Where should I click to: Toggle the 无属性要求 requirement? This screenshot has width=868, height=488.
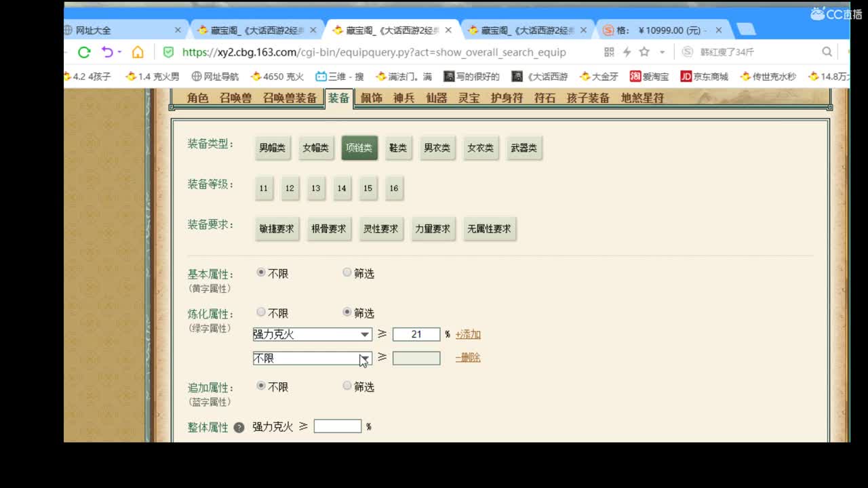[489, 229]
